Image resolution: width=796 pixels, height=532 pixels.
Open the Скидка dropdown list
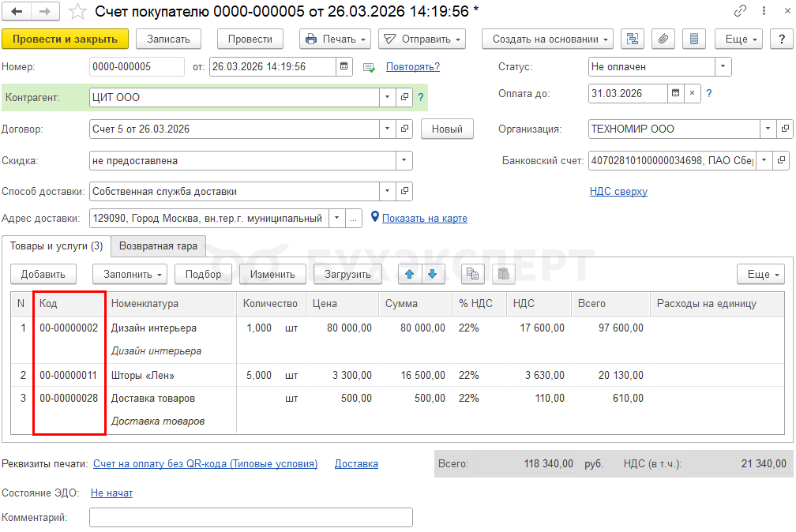(404, 160)
